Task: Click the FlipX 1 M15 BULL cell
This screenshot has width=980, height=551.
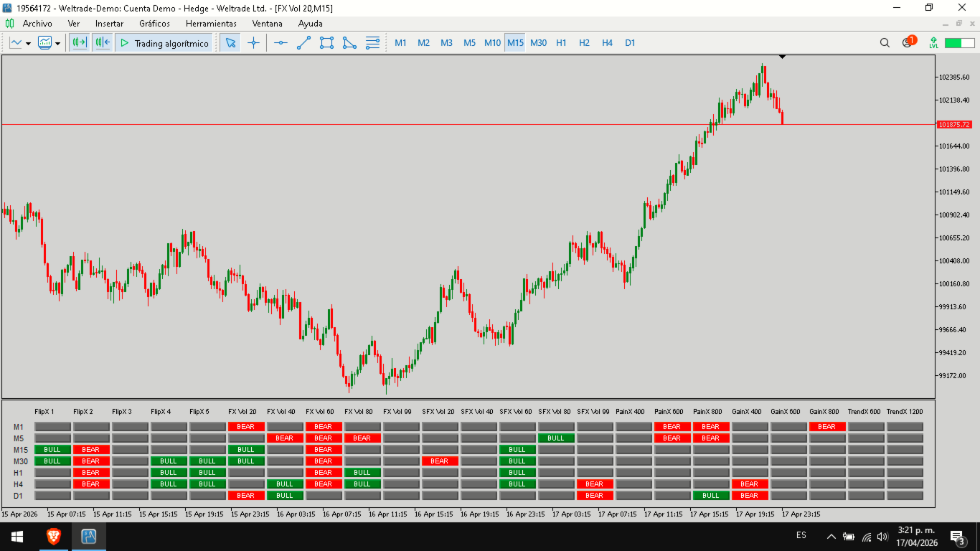Action: (52, 450)
